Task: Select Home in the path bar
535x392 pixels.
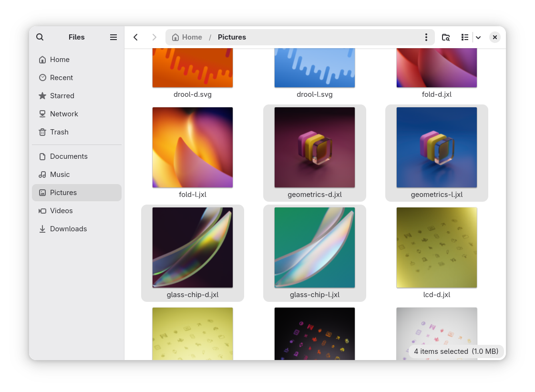Action: 187,37
